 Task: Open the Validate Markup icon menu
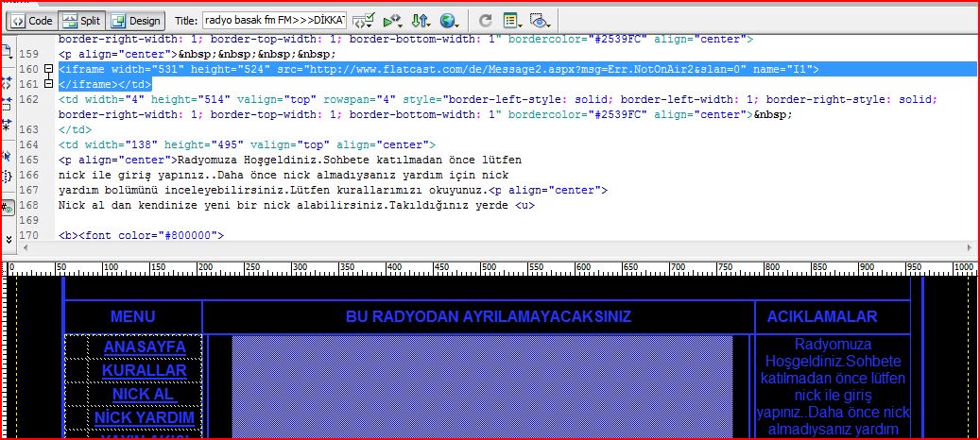[364, 21]
